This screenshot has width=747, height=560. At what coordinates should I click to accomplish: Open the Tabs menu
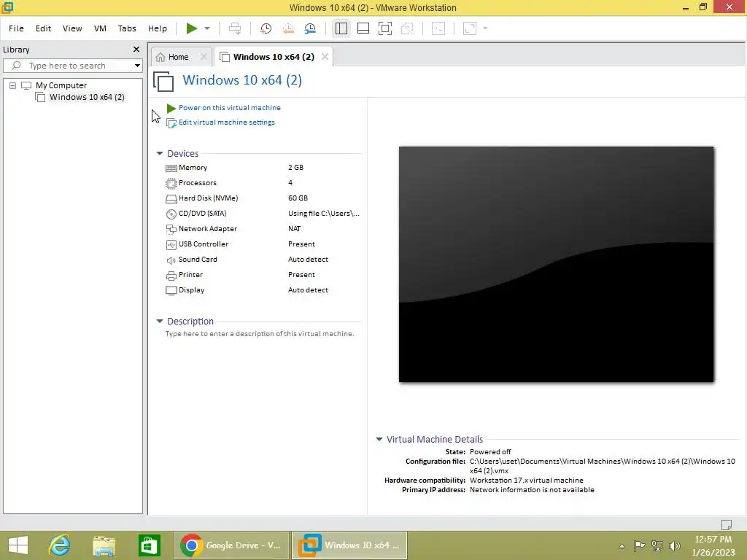point(127,28)
